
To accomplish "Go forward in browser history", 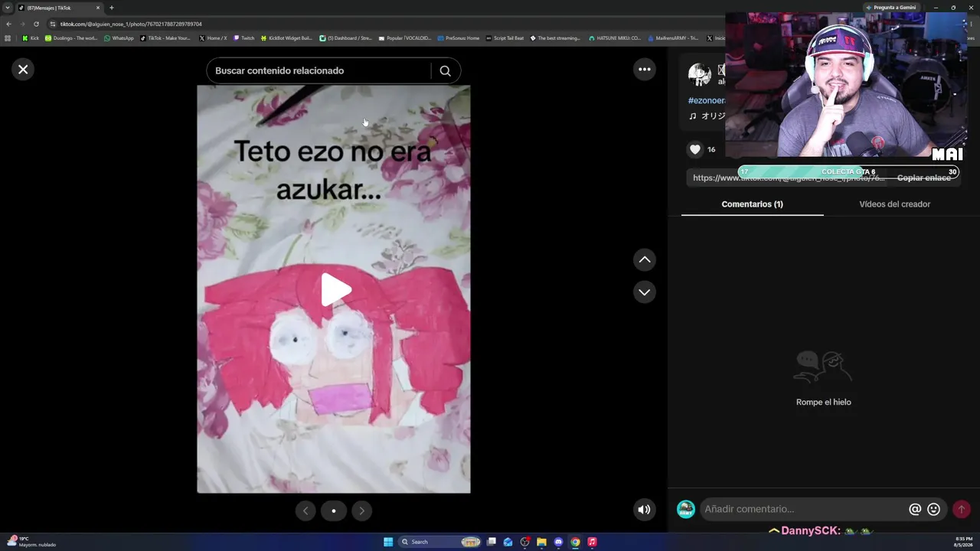I will pyautogui.click(x=22, y=24).
